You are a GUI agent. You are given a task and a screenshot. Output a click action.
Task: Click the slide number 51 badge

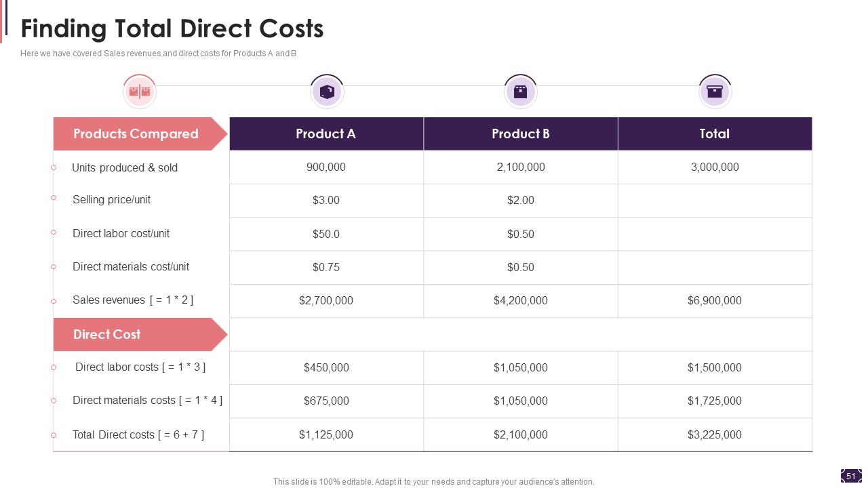[x=851, y=476]
